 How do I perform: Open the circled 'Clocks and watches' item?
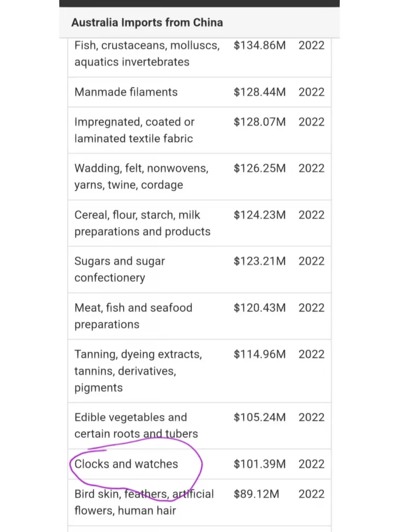tap(126, 464)
